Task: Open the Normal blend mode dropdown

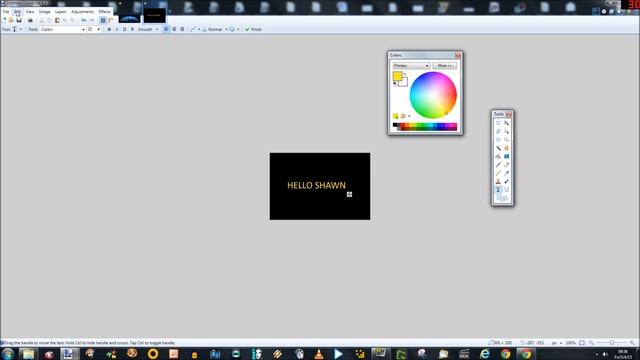Action: click(215, 29)
